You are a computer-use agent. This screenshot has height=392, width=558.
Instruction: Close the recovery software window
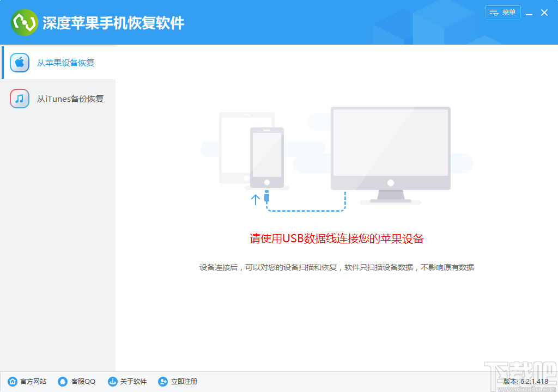544,13
